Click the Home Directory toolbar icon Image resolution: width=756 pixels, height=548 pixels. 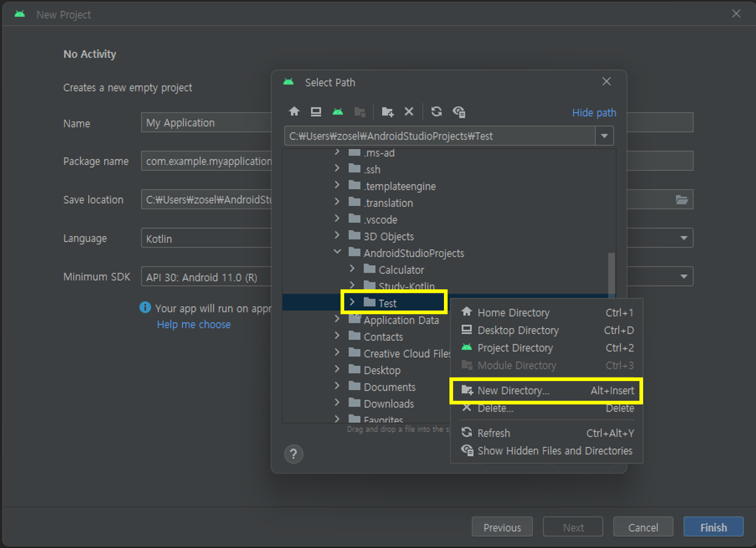(294, 111)
